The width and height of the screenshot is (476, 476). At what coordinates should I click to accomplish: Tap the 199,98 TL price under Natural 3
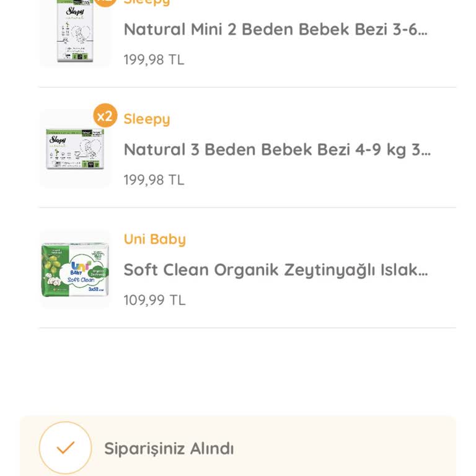click(x=154, y=180)
